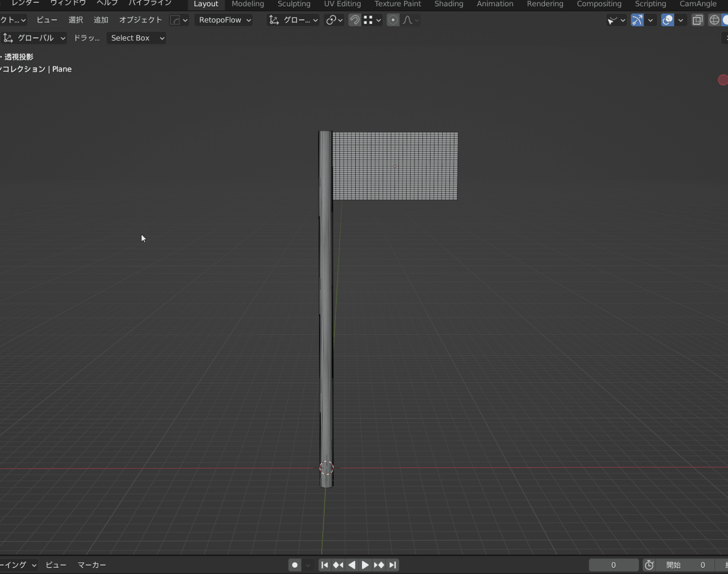Open the Compositing workspace tab
The width and height of the screenshot is (728, 574).
[x=599, y=4]
